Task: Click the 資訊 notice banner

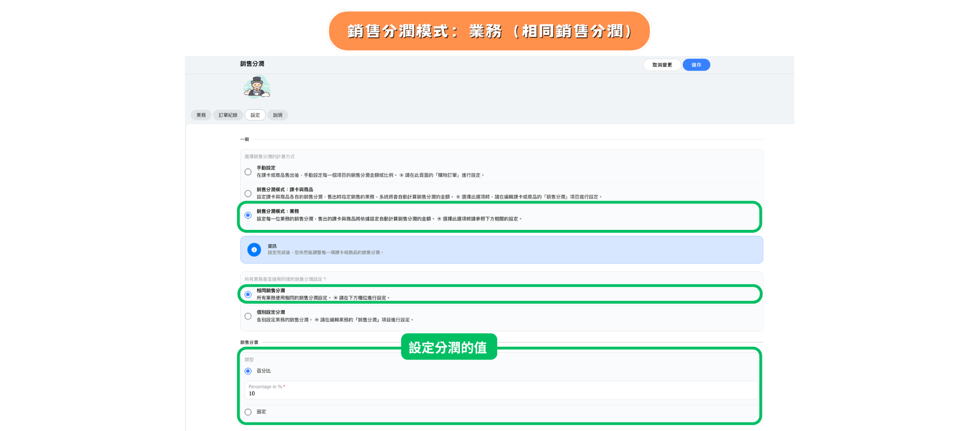Action: click(501, 250)
